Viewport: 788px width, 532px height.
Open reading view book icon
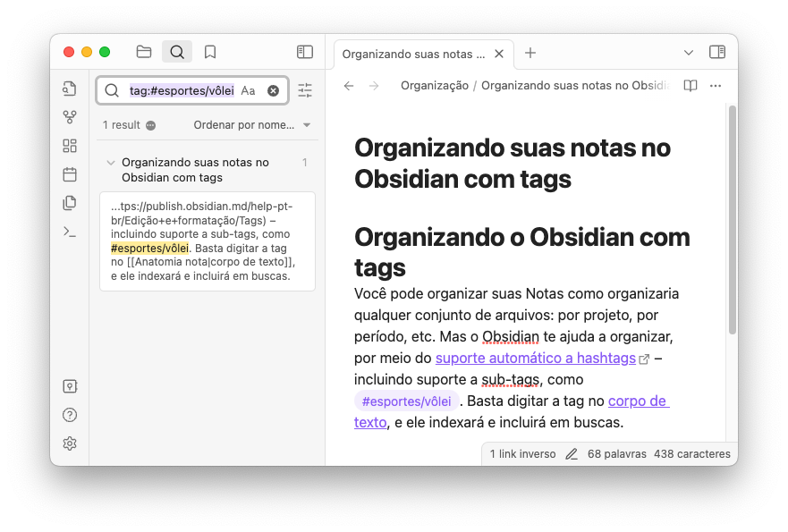(690, 85)
